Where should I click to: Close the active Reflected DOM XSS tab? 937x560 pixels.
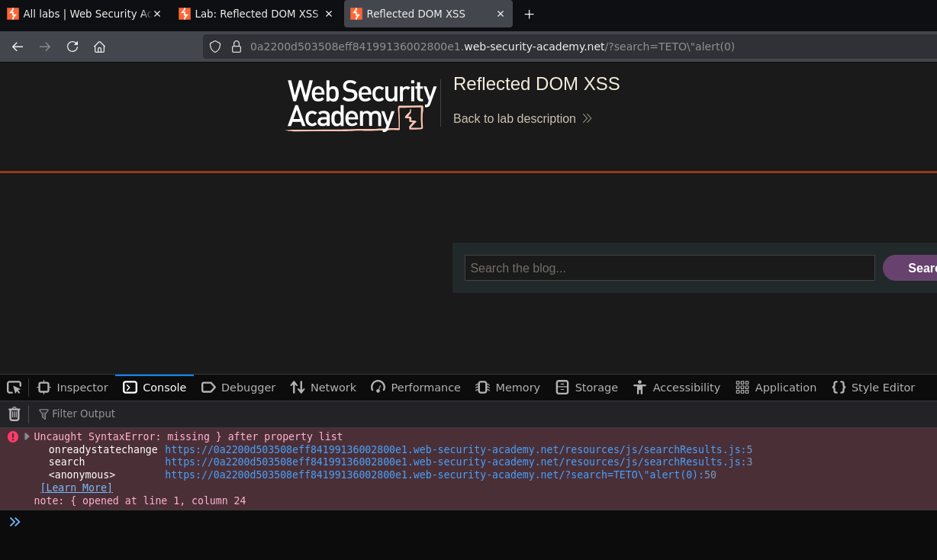(x=501, y=14)
